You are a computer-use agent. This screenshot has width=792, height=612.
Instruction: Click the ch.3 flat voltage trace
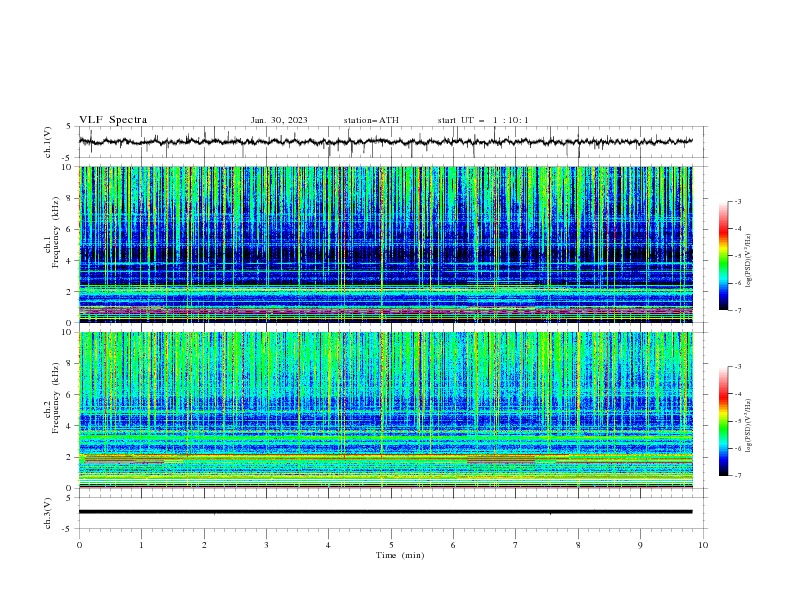385,512
